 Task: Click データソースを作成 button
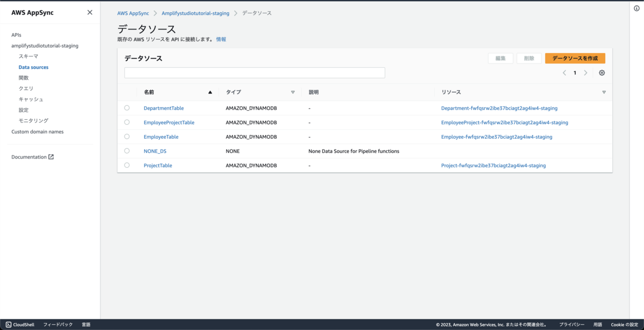click(575, 58)
